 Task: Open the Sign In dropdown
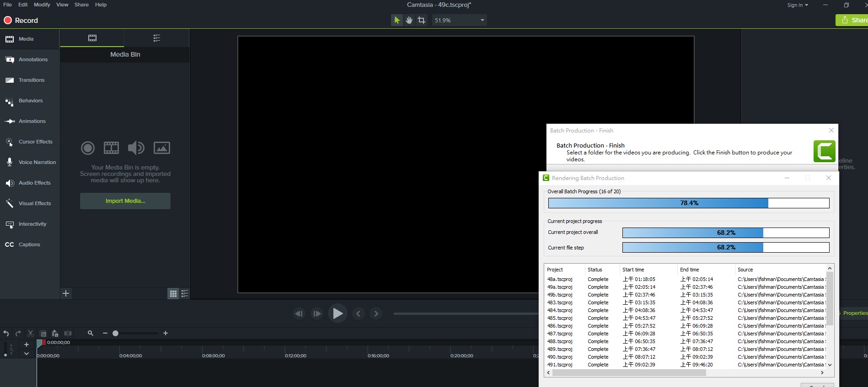(x=798, y=5)
